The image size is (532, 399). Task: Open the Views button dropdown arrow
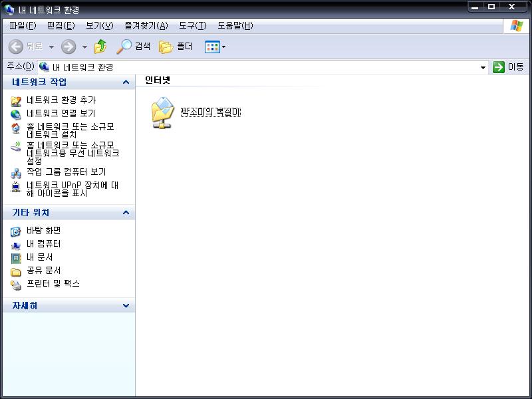223,47
